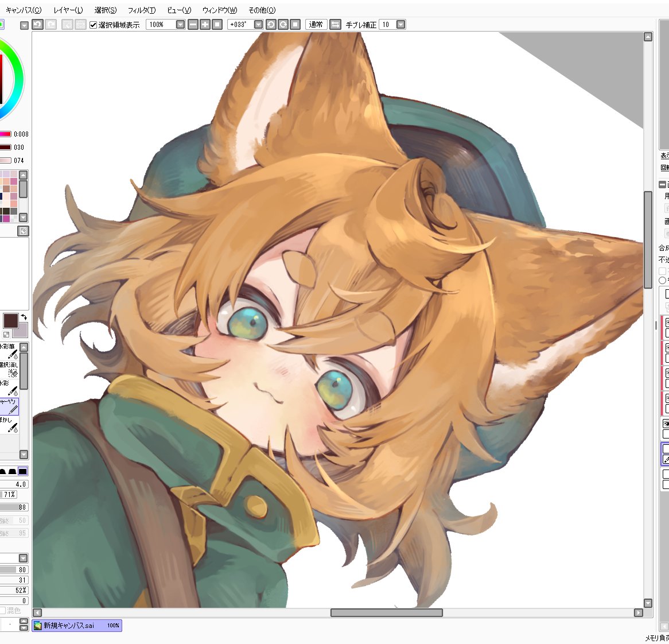This screenshot has height=644, width=669.
Task: Open the 手ブレ補正 stabilizer value dropdown
Action: (x=400, y=25)
